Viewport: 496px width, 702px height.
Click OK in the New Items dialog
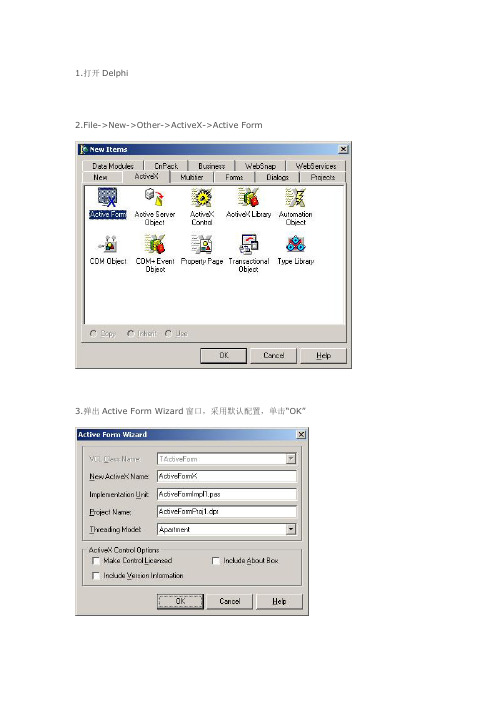[x=223, y=355]
